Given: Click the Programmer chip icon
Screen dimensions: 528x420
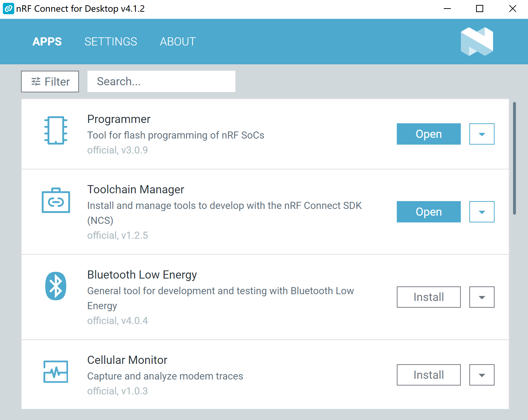Looking at the screenshot, I should [x=56, y=130].
